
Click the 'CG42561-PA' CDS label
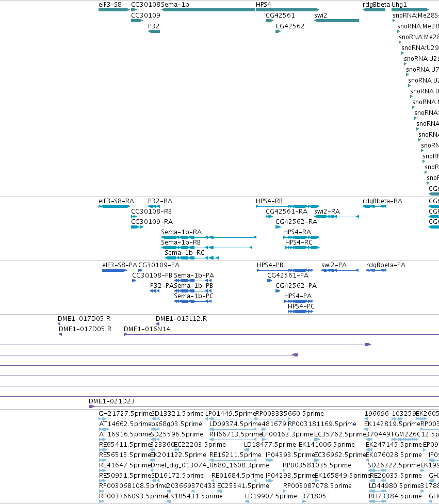(288, 275)
